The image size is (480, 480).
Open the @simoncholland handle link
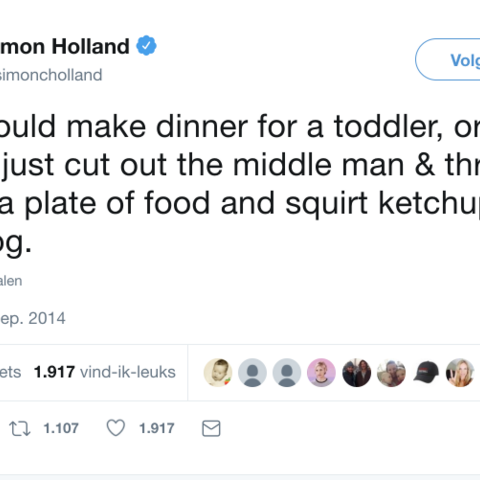(x=51, y=75)
